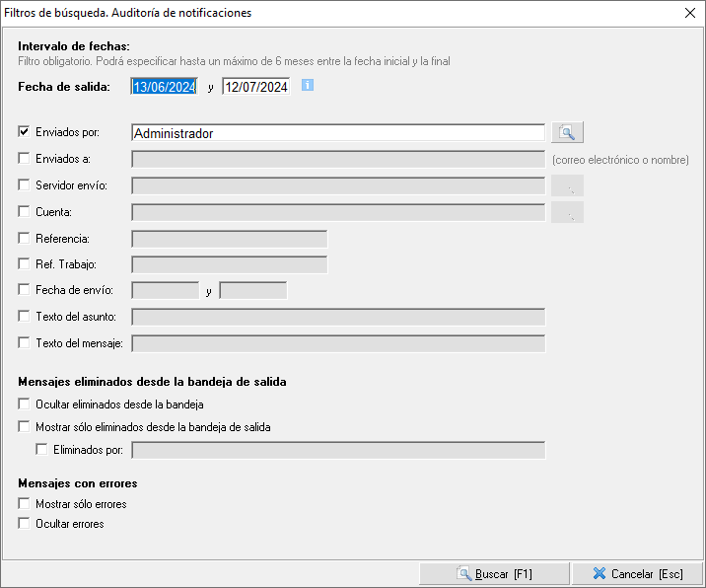
Task: Enable 'Ocultar eliminados desde la bandeja'
Action: tap(25, 404)
